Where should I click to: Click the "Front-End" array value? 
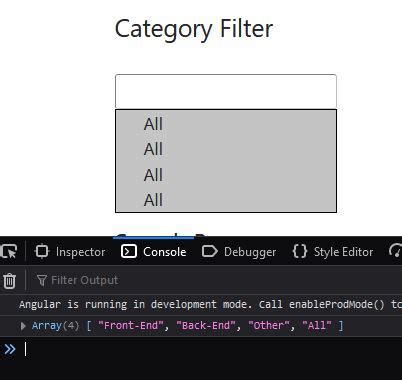tap(131, 325)
